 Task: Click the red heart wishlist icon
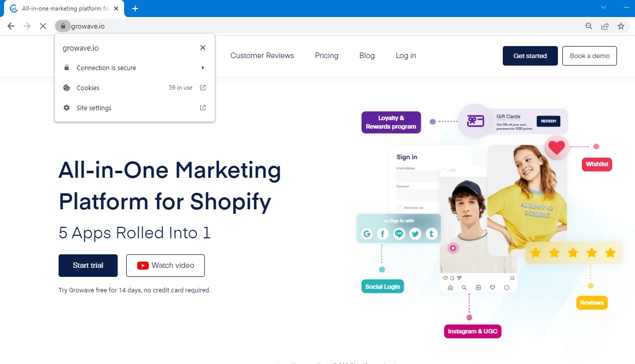coord(557,147)
